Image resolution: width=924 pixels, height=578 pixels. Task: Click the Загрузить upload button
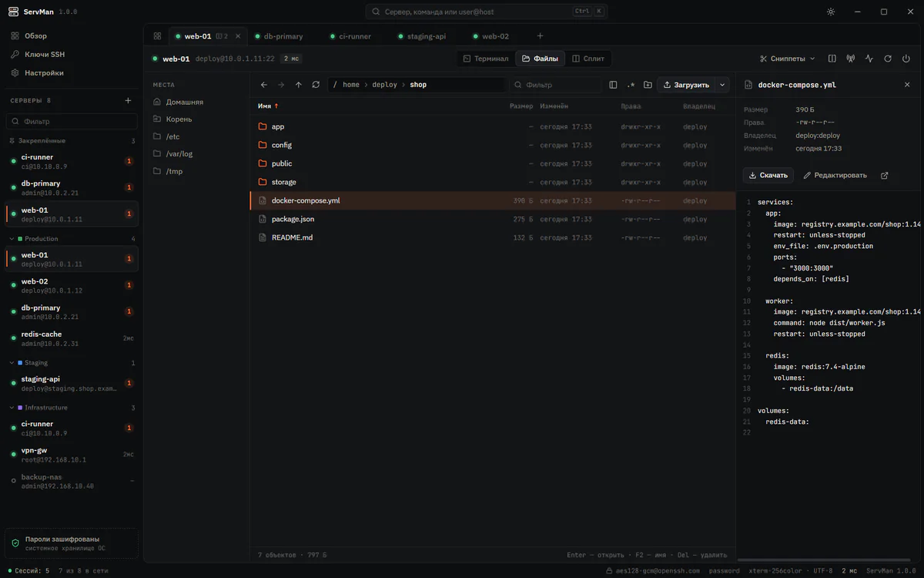[687, 85]
